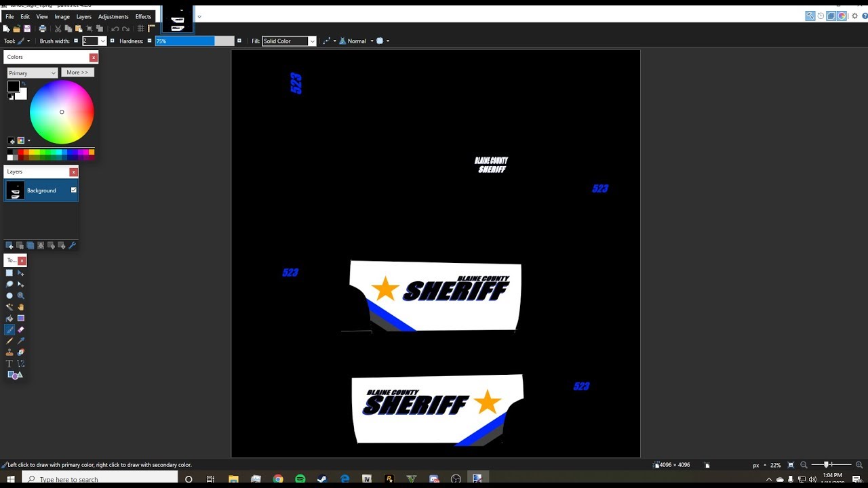This screenshot has width=868, height=488.
Task: Select the Zoom tool in Tools panel
Action: pos(21,296)
